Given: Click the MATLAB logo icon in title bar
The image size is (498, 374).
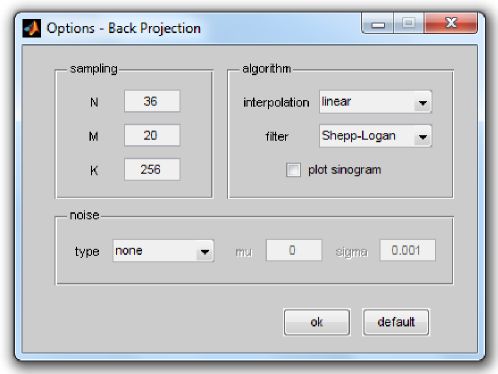Looking at the screenshot, I should point(32,28).
